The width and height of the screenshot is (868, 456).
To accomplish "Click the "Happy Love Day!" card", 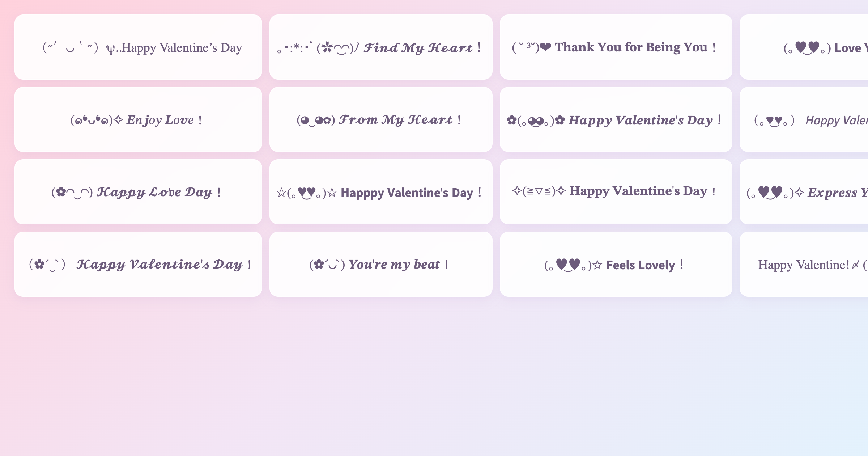I will 139,192.
